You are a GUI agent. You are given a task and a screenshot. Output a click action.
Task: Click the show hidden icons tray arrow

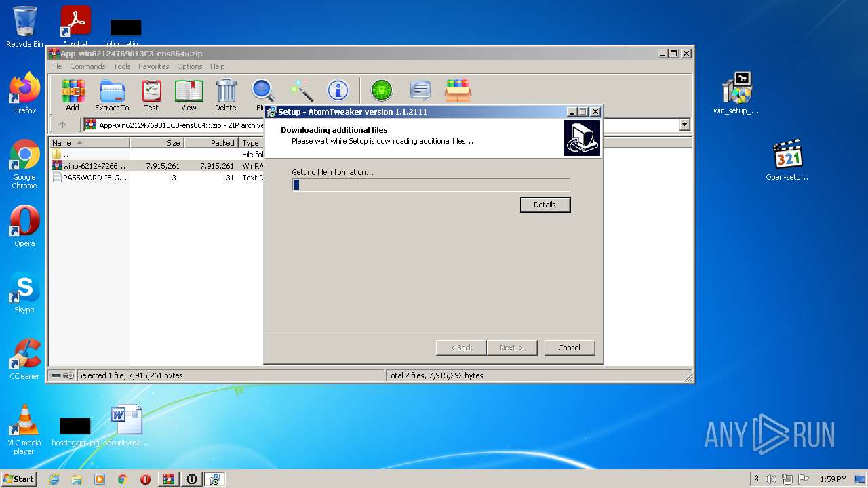coord(756,479)
